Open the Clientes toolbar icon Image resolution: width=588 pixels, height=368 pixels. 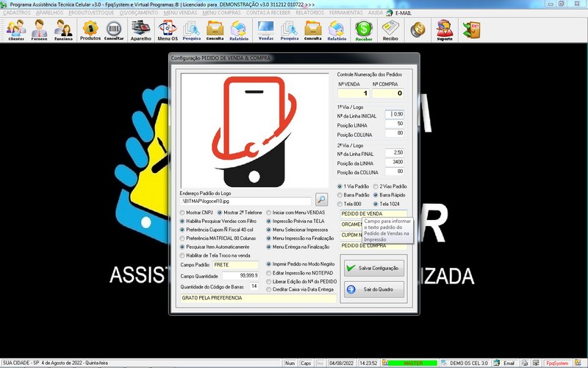click(x=16, y=29)
